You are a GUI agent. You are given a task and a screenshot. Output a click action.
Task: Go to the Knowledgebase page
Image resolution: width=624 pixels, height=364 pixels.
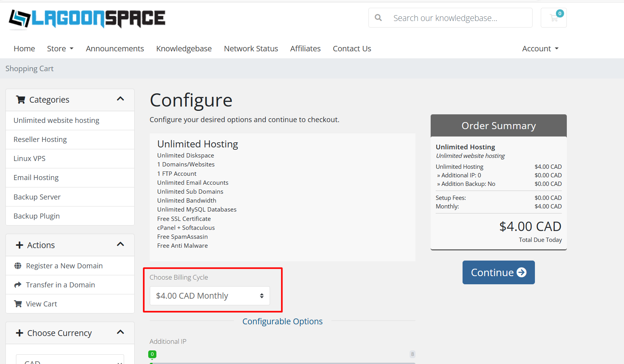click(x=184, y=49)
